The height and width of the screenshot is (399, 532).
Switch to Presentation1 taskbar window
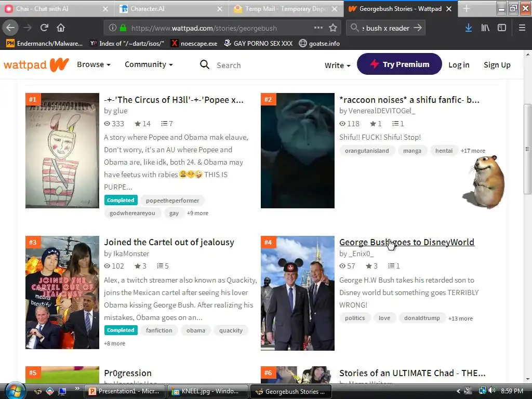coord(125,391)
